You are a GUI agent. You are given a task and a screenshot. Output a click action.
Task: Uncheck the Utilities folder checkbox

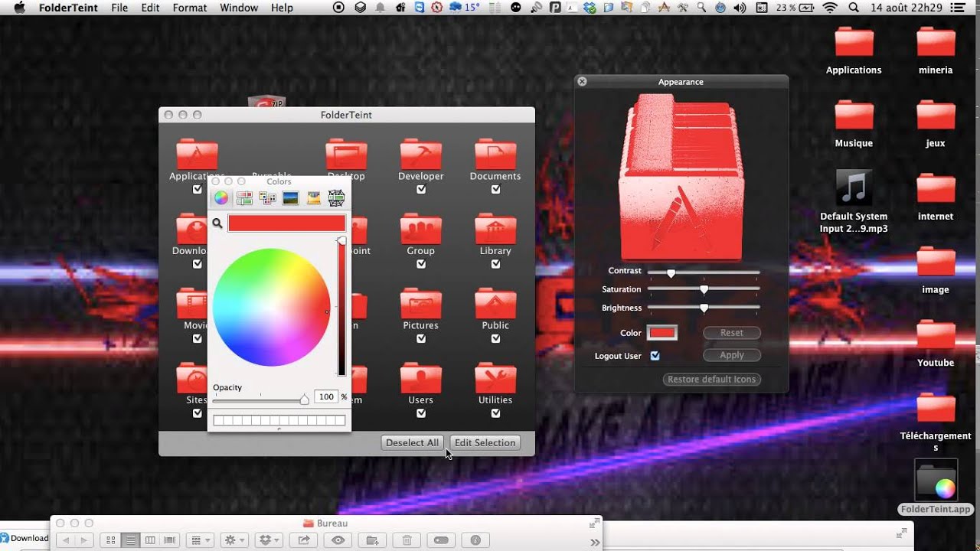pyautogui.click(x=495, y=413)
